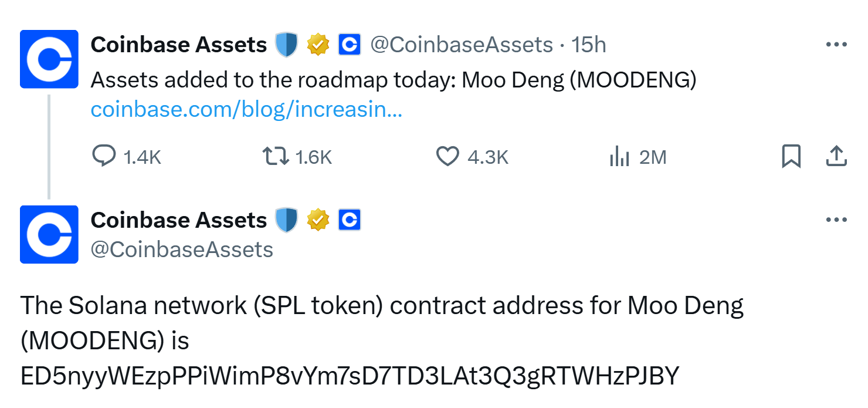This screenshot has width=868, height=408.
Task: Share the first tweet via share icon
Action: (836, 156)
